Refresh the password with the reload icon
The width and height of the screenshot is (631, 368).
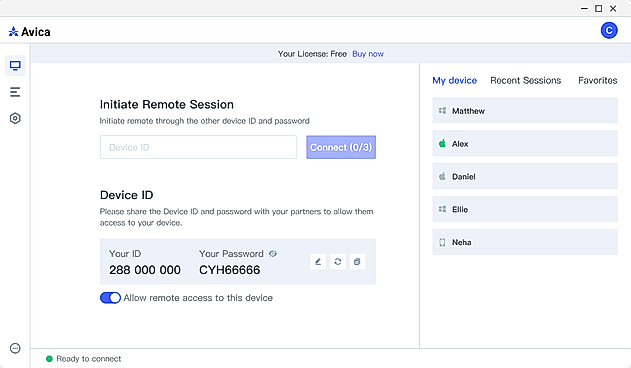point(338,262)
